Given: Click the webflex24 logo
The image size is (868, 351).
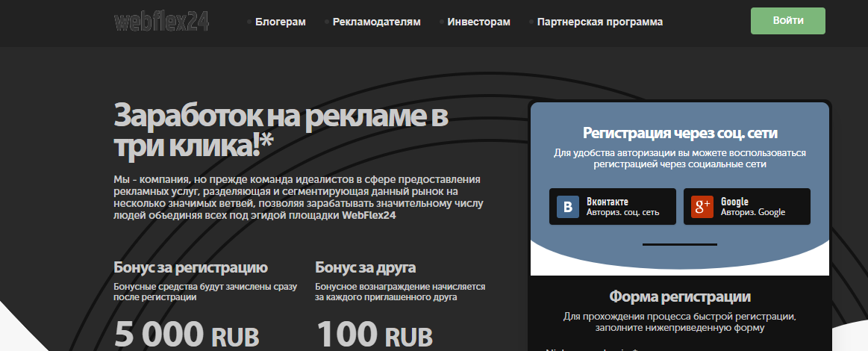Looking at the screenshot, I should pyautogui.click(x=161, y=22).
